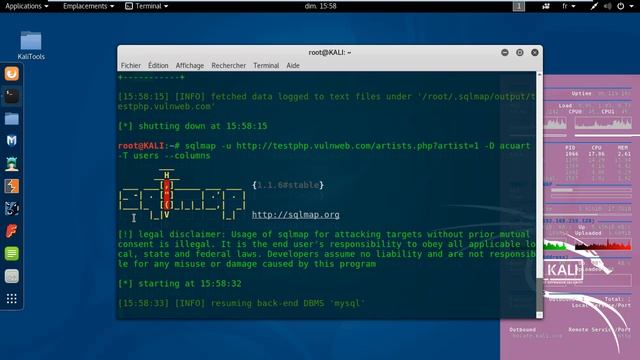Click 'fetched data logged to text files' line

(x=326, y=97)
